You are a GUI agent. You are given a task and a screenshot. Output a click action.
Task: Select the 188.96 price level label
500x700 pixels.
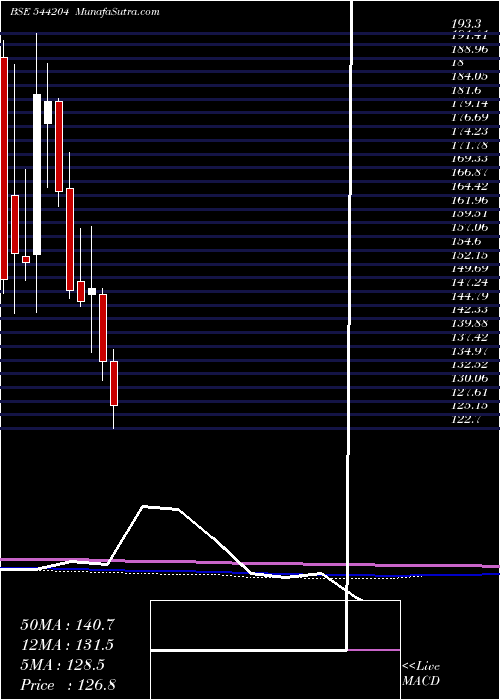[470, 49]
